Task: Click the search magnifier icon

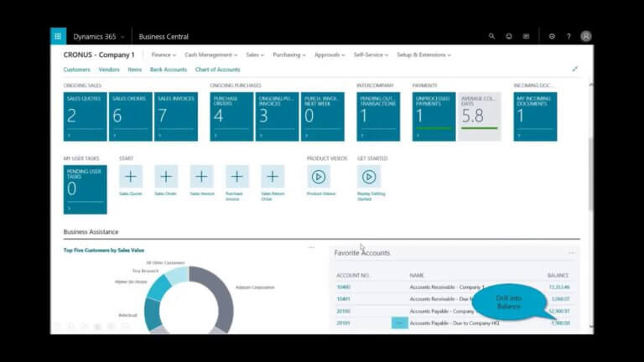Action: 492,37
